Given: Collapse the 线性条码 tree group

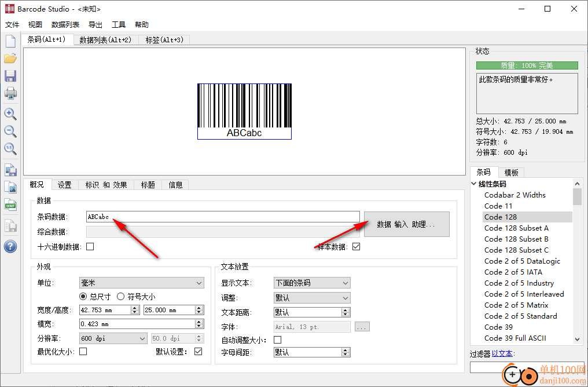Looking at the screenshot, I should pos(474,184).
